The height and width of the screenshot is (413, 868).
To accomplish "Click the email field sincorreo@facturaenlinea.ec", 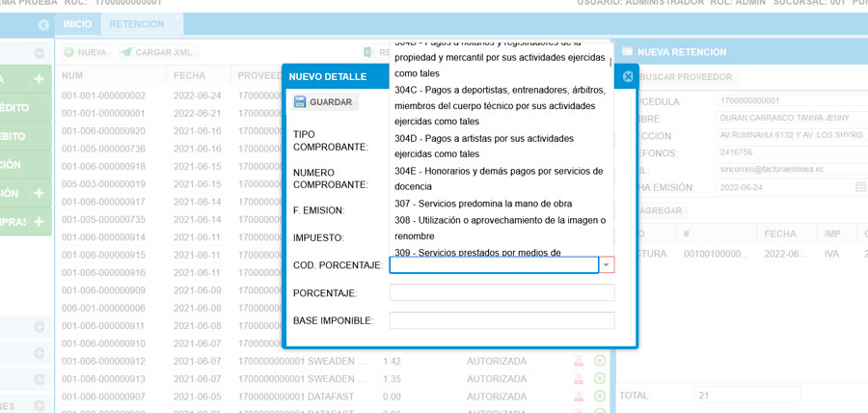I will [792, 170].
